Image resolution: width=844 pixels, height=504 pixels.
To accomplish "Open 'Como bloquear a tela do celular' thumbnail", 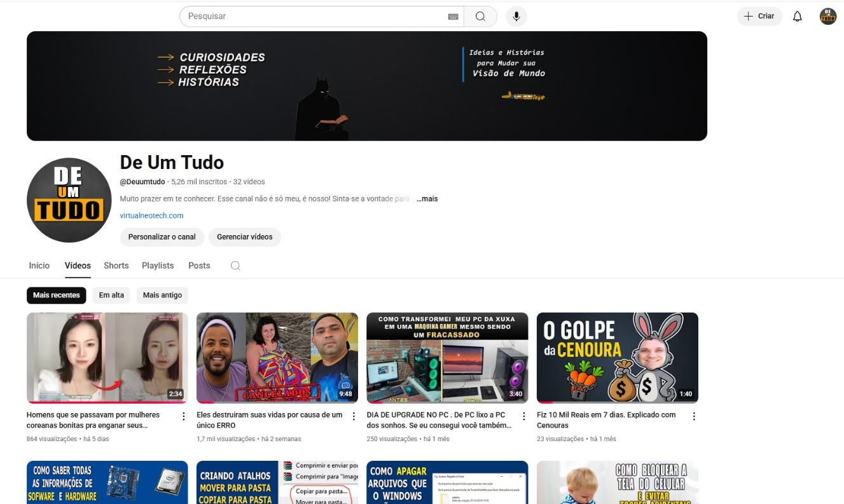I will pyautogui.click(x=618, y=482).
